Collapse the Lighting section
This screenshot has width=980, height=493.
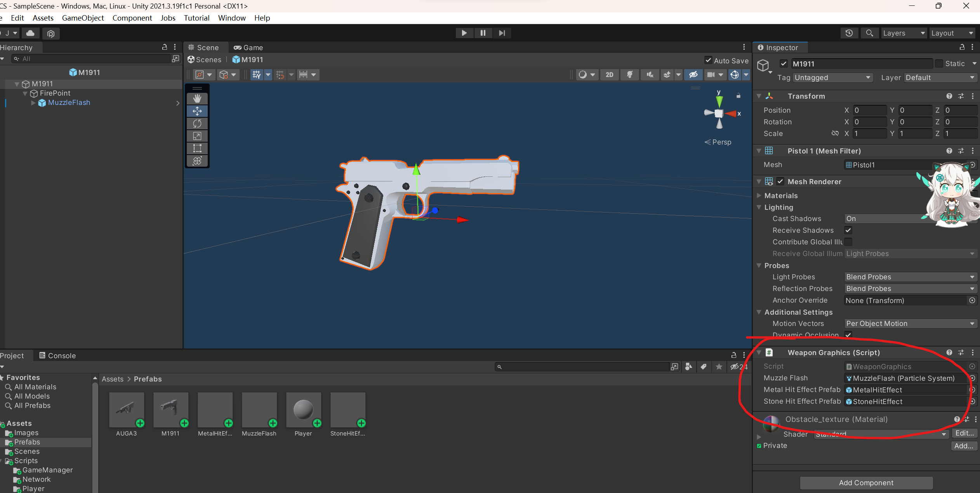coord(759,207)
